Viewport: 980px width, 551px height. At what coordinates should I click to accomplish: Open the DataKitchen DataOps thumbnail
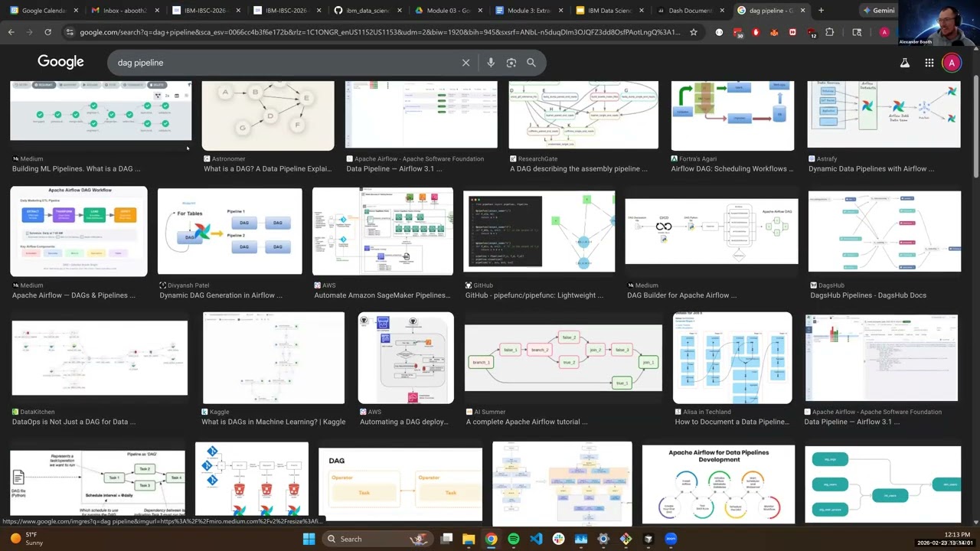(x=100, y=358)
